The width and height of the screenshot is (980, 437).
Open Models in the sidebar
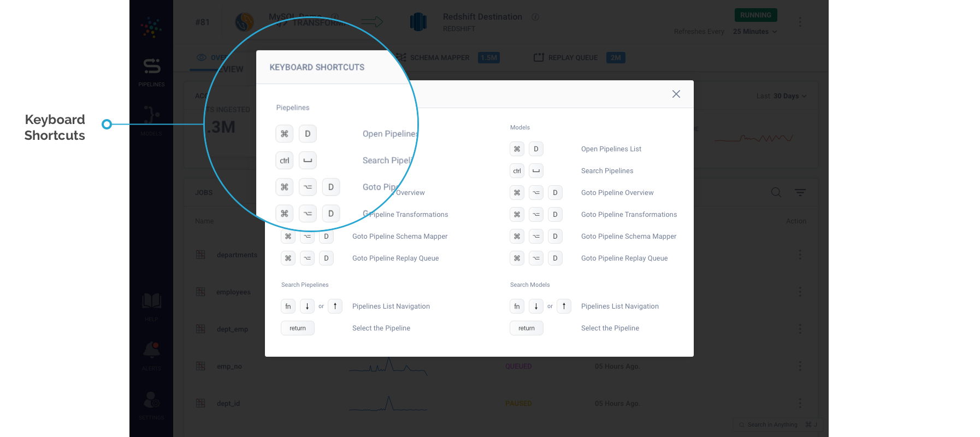click(x=151, y=121)
